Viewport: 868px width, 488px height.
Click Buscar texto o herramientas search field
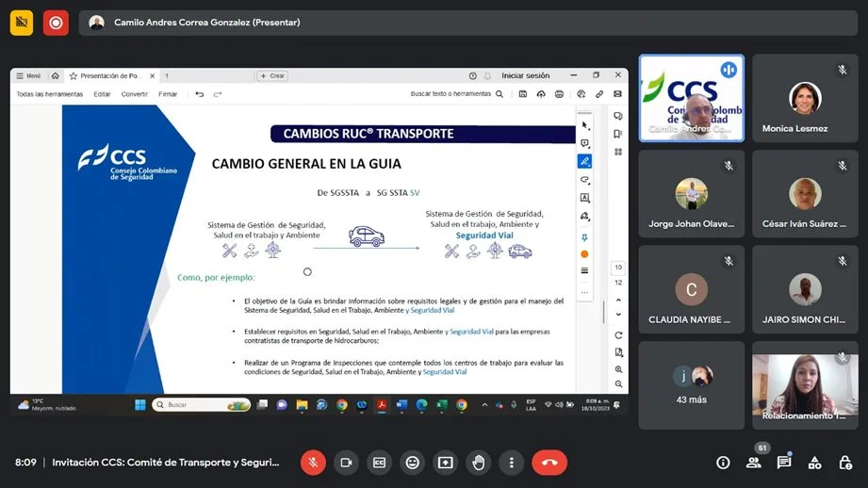click(457, 94)
